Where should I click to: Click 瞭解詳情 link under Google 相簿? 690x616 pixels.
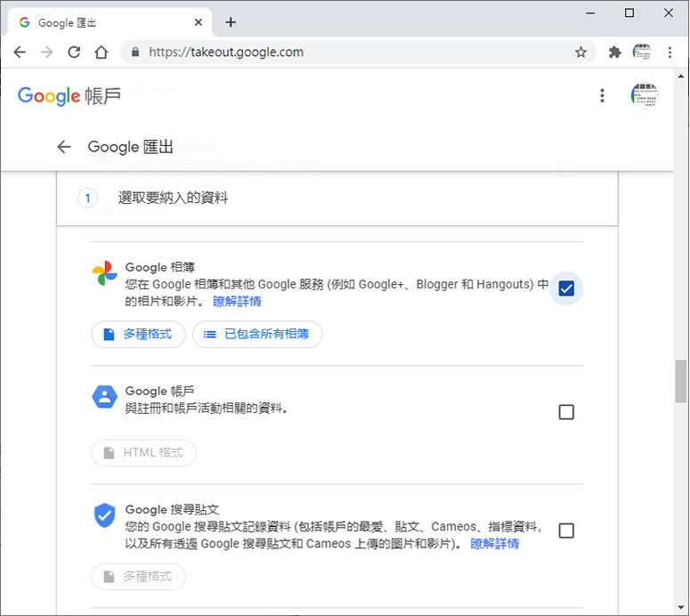pyautogui.click(x=237, y=301)
